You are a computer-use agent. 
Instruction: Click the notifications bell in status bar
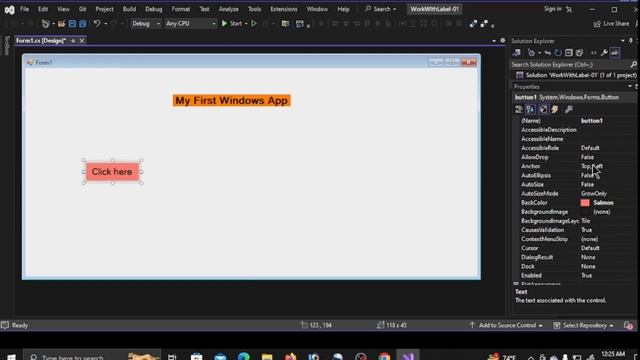click(x=628, y=325)
